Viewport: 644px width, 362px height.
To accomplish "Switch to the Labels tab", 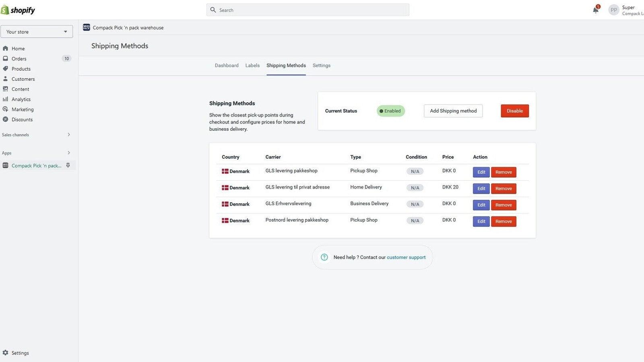I will pos(252,65).
